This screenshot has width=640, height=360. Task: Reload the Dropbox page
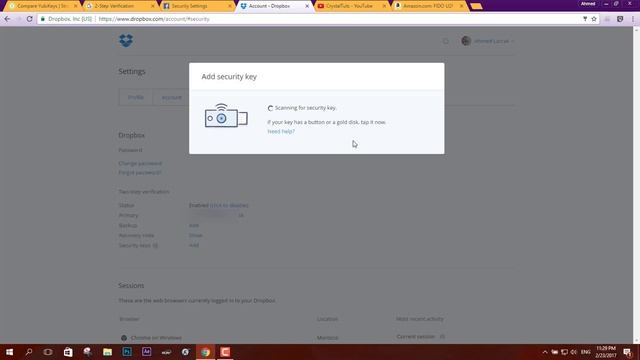tap(29, 19)
